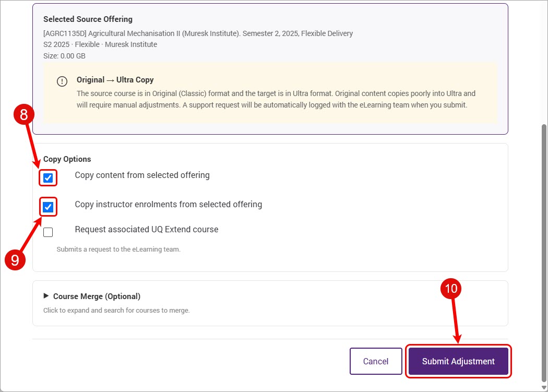Click the 'Copy content from selected offering' label
The height and width of the screenshot is (392, 548).
click(x=142, y=175)
